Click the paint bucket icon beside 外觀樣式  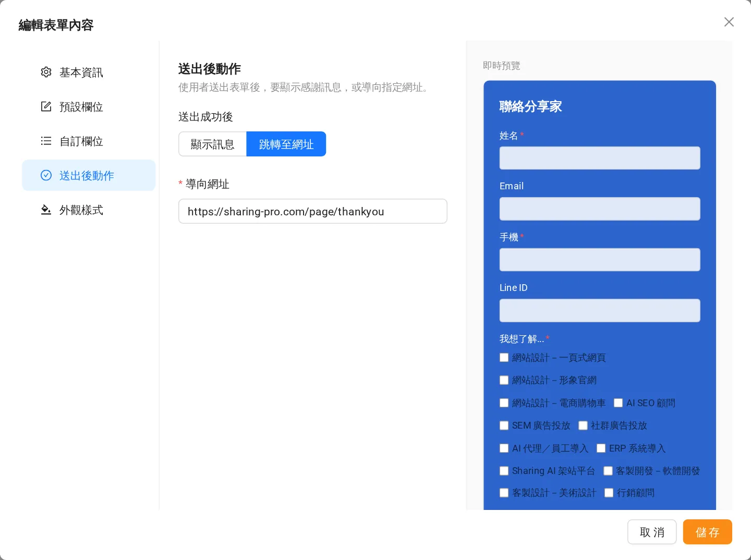[46, 210]
